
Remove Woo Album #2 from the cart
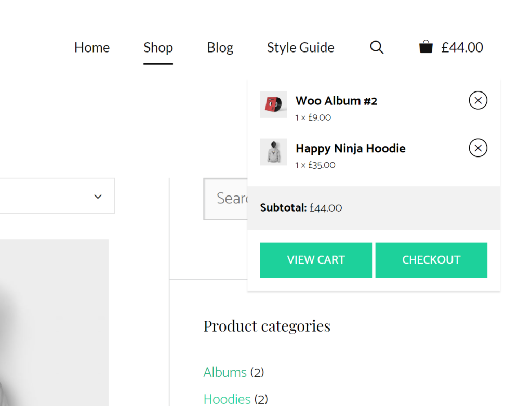point(477,100)
